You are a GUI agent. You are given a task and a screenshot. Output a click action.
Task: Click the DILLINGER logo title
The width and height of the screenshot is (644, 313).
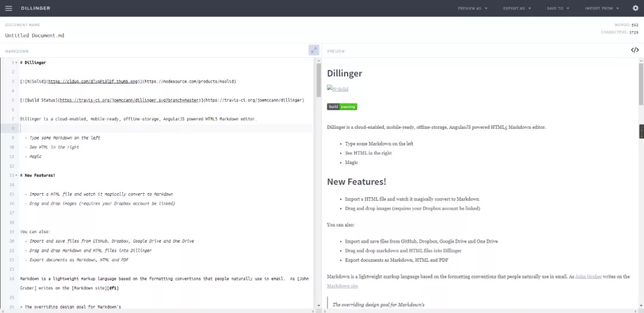(35, 8)
